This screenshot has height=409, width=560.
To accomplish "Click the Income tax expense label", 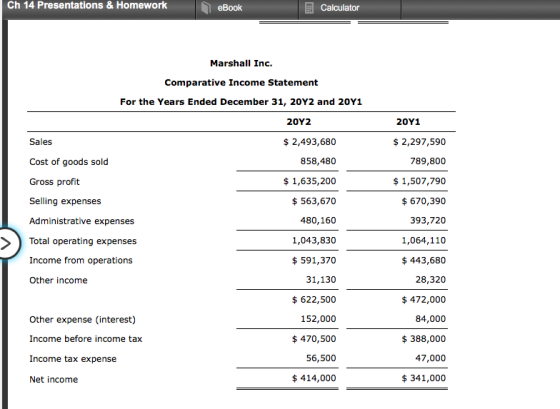I will pyautogui.click(x=73, y=359).
